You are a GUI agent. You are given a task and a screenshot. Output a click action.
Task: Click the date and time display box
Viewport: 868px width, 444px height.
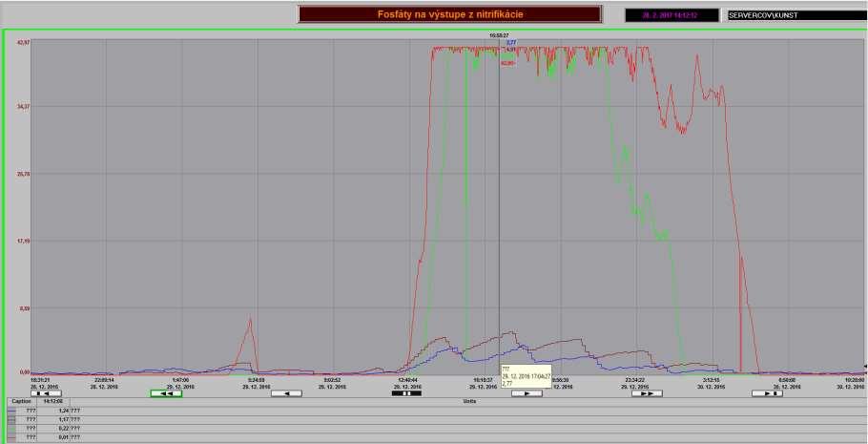tap(672, 15)
